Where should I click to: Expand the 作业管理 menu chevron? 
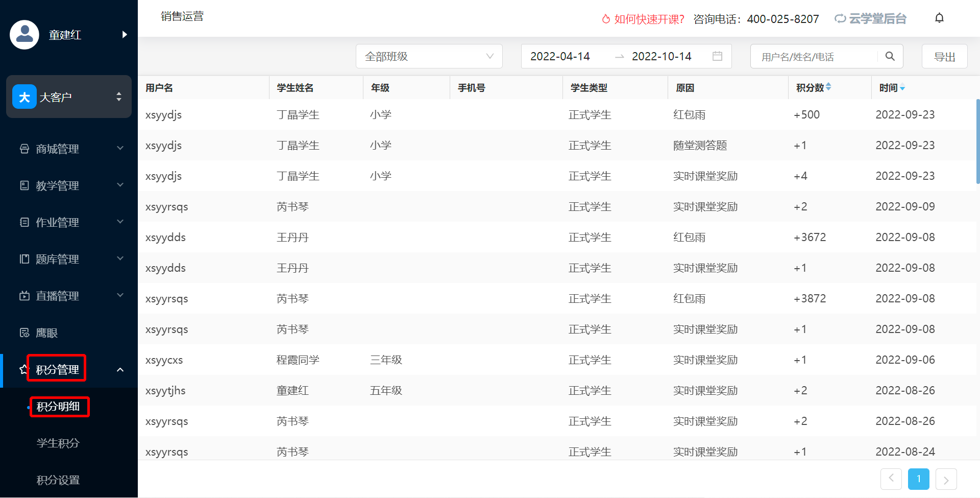point(120,222)
